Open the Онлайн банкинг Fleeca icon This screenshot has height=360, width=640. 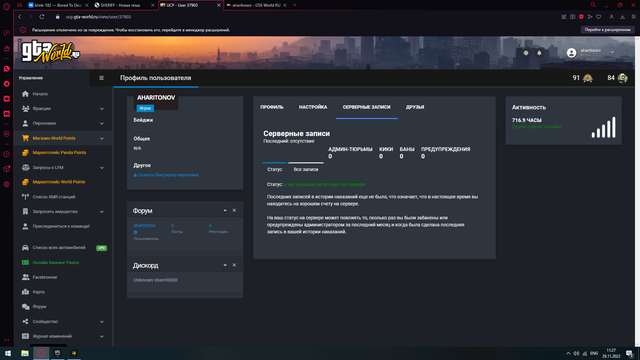pyautogui.click(x=25, y=262)
